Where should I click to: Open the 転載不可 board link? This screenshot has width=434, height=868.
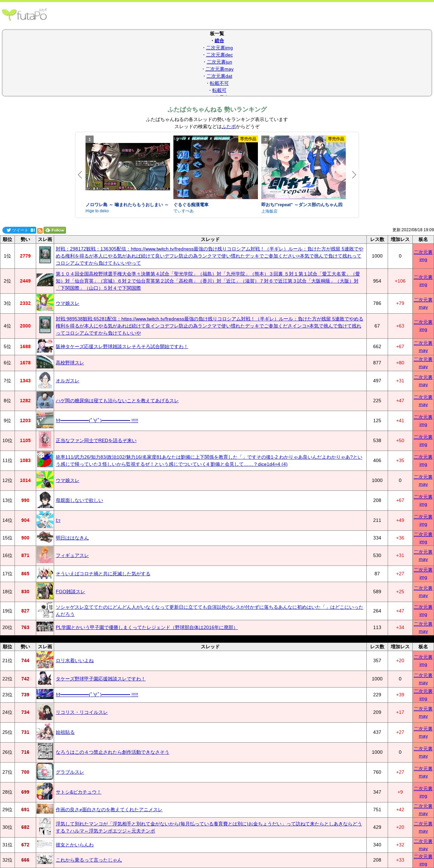pyautogui.click(x=219, y=83)
